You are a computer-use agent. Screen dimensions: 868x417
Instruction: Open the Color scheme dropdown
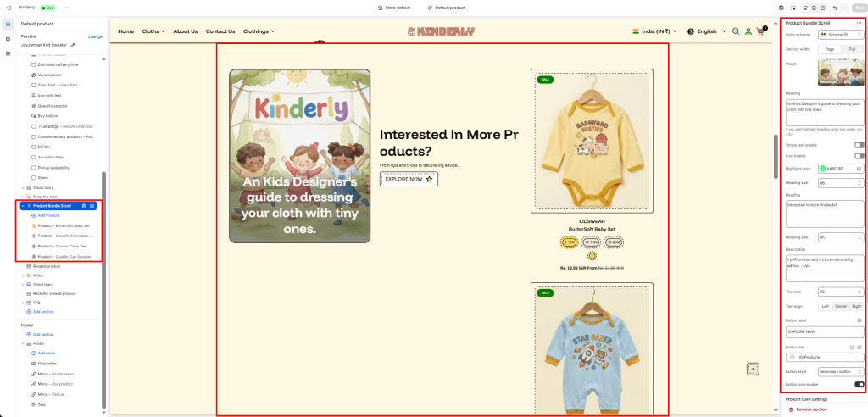pos(840,35)
